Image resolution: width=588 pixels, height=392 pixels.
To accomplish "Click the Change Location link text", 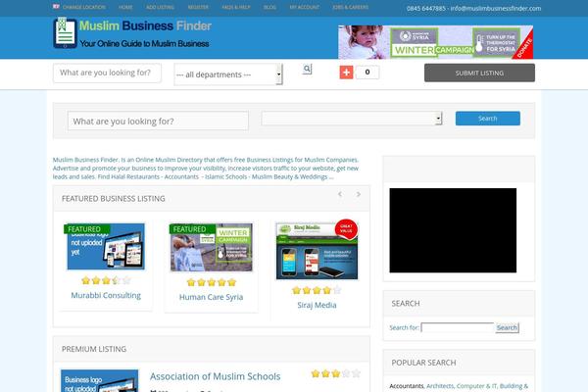I will (84, 7).
